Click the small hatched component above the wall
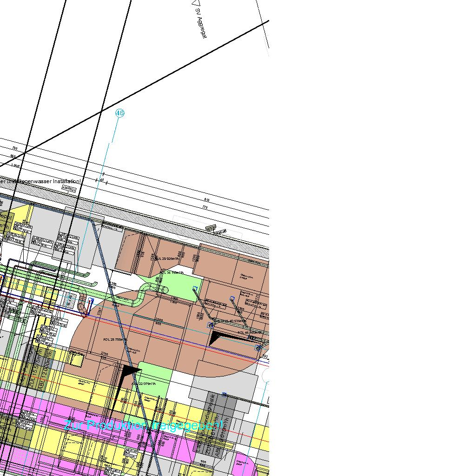 211,227
